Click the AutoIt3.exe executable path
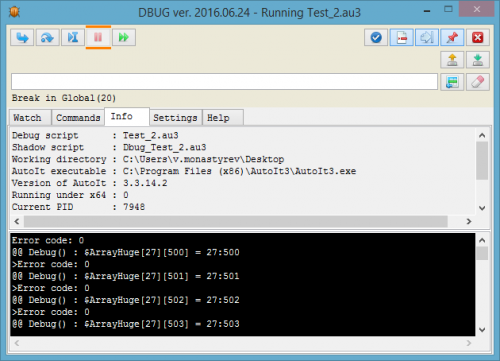 (x=239, y=171)
